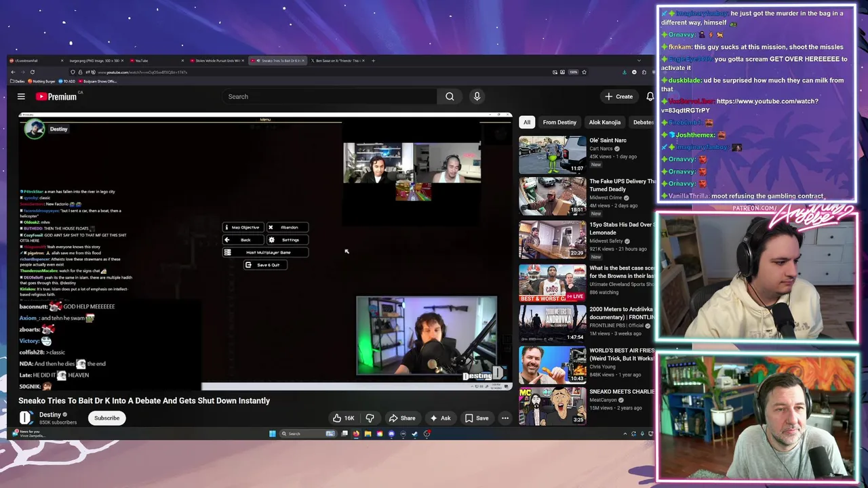Open File Explorer from the taskbar

point(368,434)
